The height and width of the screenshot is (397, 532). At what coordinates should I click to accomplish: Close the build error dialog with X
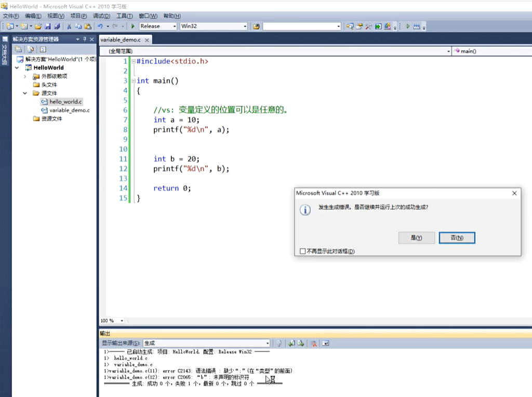514,193
